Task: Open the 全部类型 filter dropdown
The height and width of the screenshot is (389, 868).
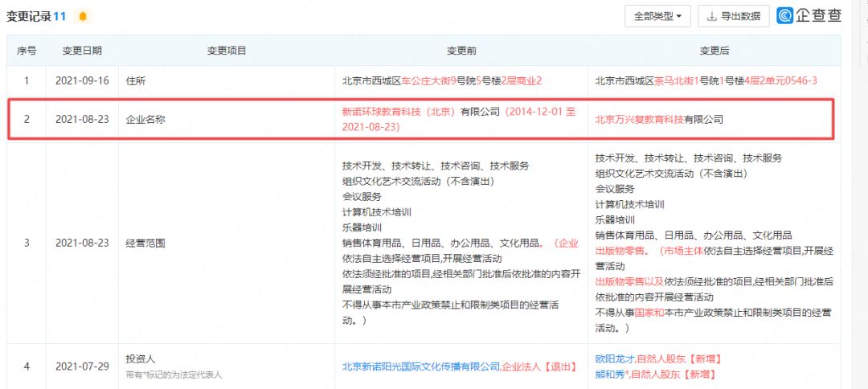Action: [x=657, y=16]
